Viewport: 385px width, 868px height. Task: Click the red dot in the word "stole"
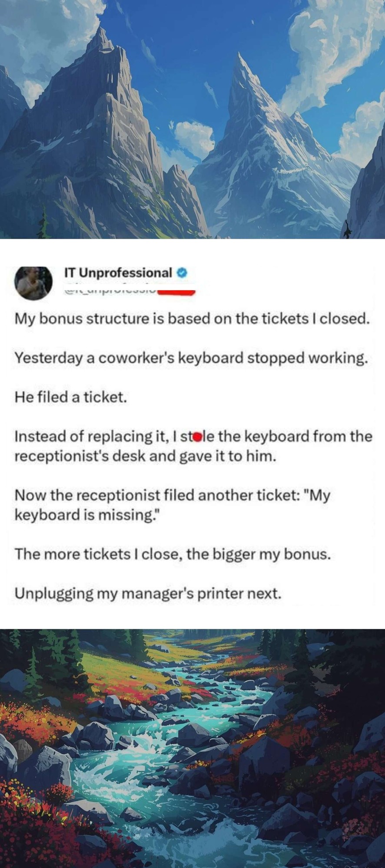(197, 437)
